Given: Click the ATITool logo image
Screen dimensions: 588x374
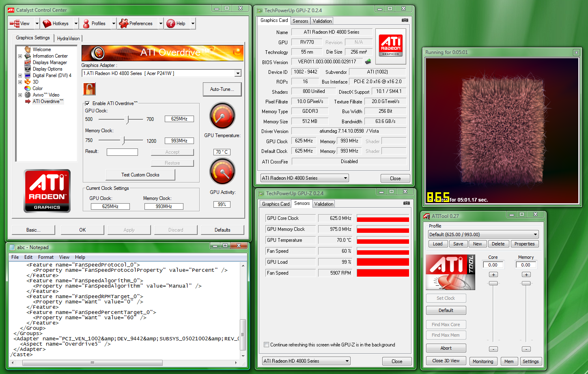Looking at the screenshot, I should (450, 272).
